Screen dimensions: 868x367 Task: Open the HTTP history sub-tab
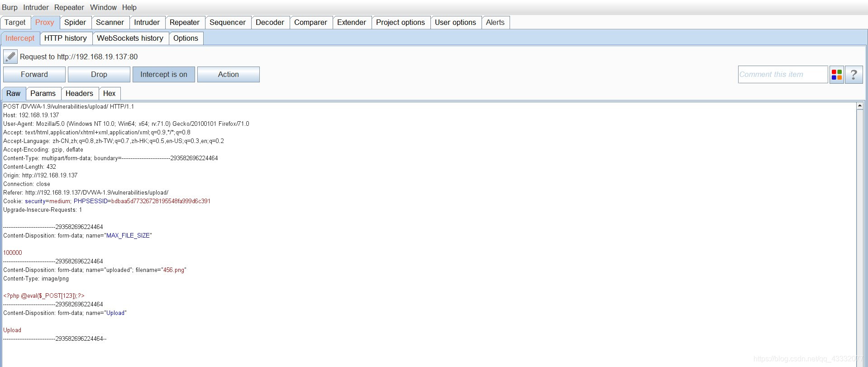[x=66, y=38]
